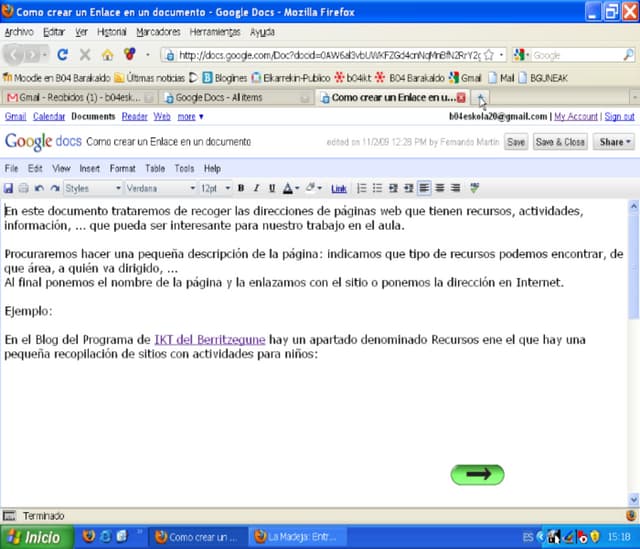This screenshot has width=640, height=549.
Task: Click the Firefox forward navigation arrow
Action: coord(32,55)
